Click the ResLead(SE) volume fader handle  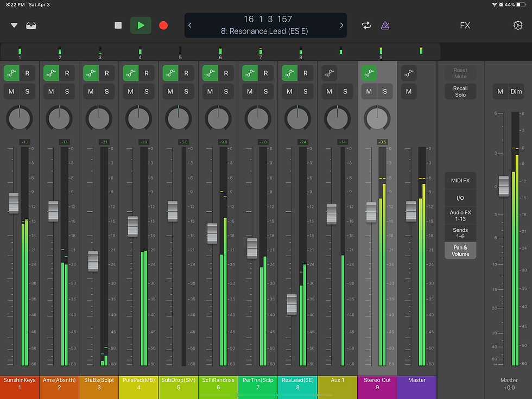pyautogui.click(x=292, y=304)
